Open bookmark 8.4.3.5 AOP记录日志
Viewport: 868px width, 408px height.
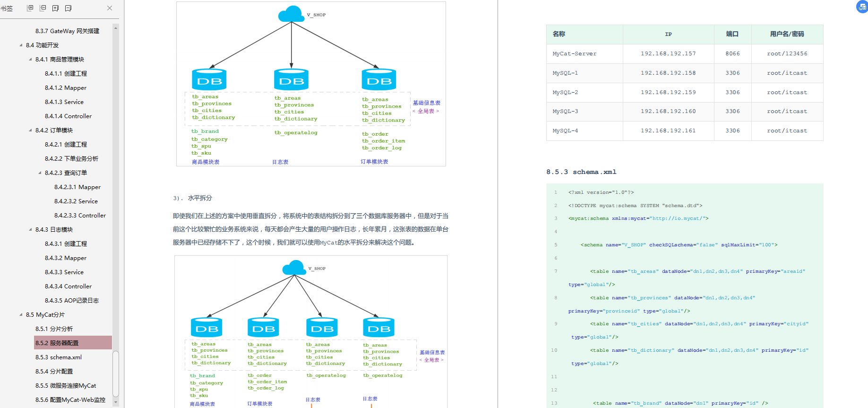tap(72, 300)
